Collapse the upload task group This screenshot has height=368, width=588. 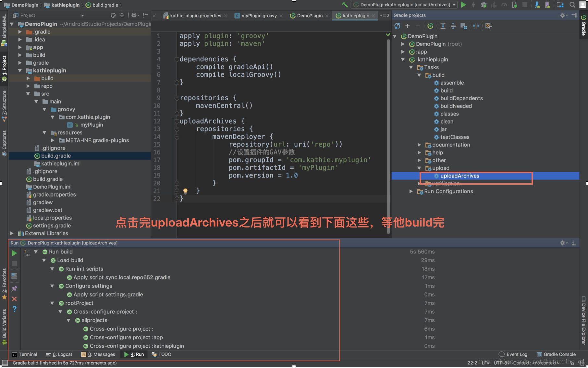click(x=419, y=168)
